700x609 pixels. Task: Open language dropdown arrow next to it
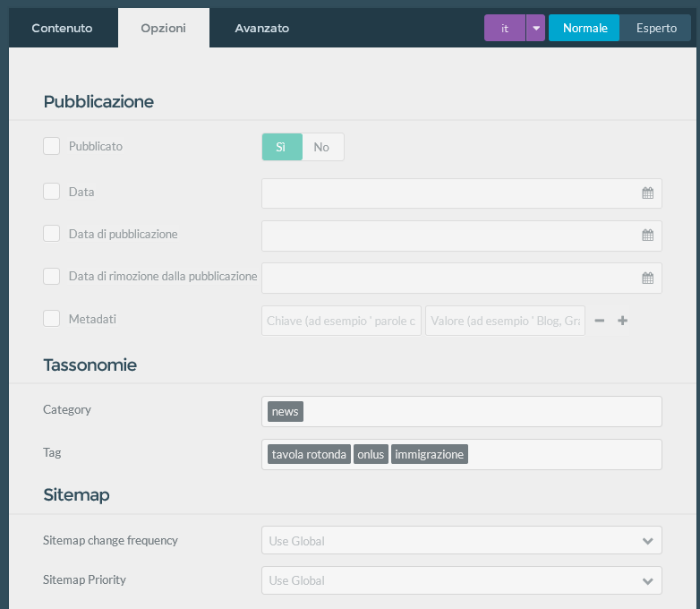(535, 28)
